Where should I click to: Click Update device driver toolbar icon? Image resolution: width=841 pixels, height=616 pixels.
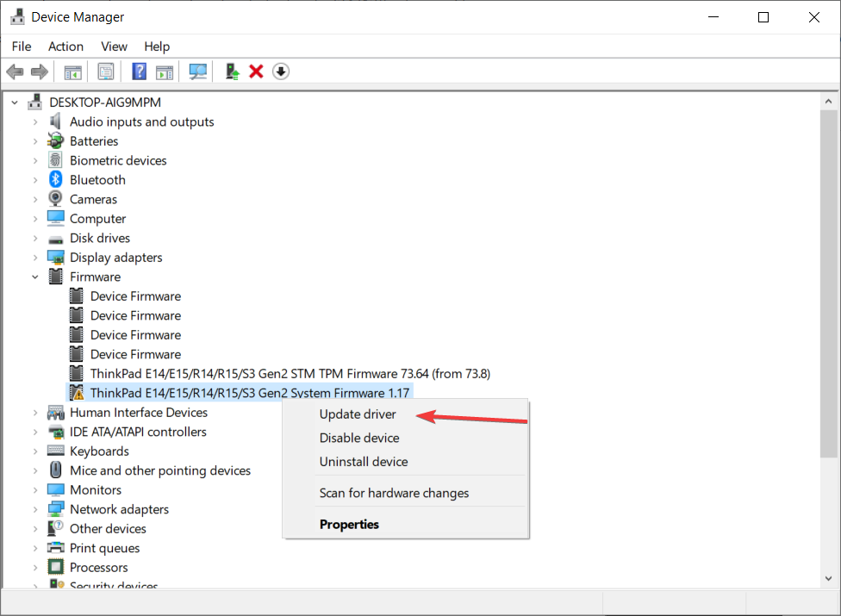point(232,72)
